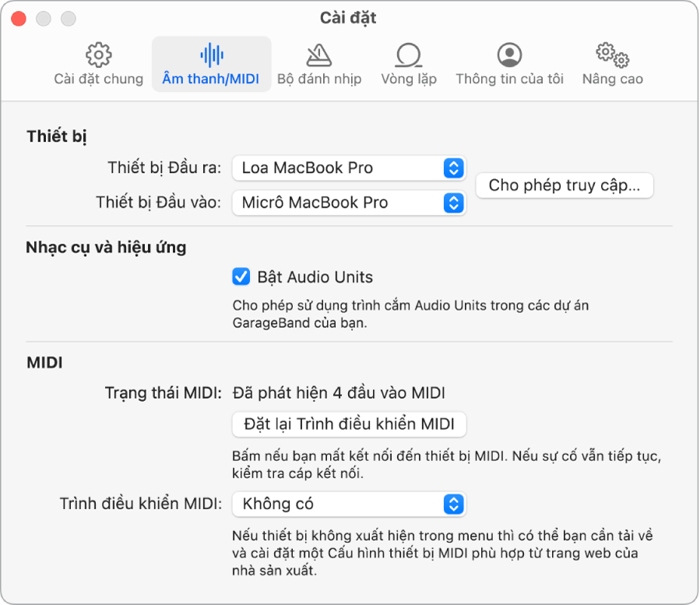Screen dimensions: 700x605
Task: Switch to the Bộ đánh nhịp tab
Action: [x=318, y=64]
